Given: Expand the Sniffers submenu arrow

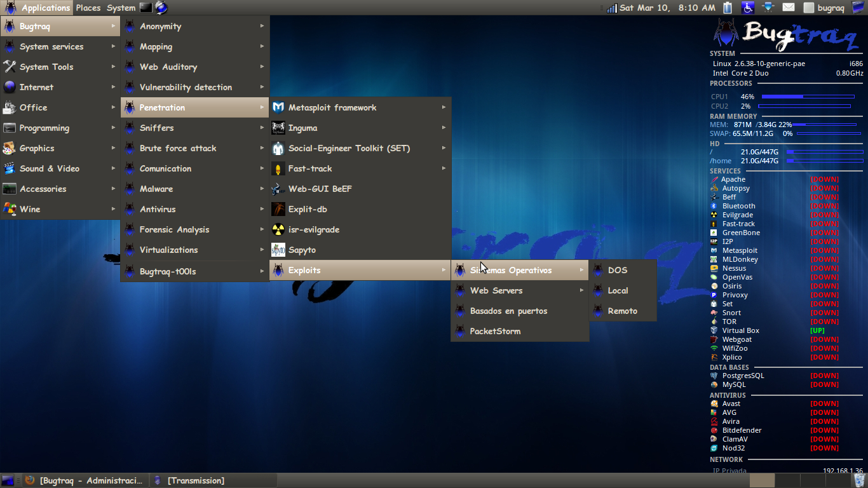Looking at the screenshot, I should [262, 128].
